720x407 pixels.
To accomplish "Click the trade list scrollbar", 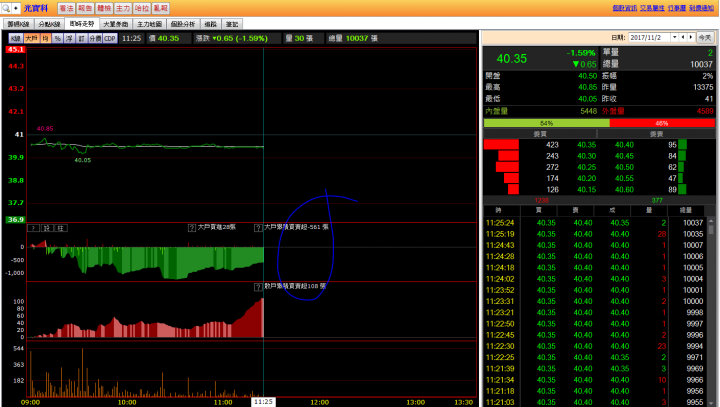I will click(x=711, y=312).
